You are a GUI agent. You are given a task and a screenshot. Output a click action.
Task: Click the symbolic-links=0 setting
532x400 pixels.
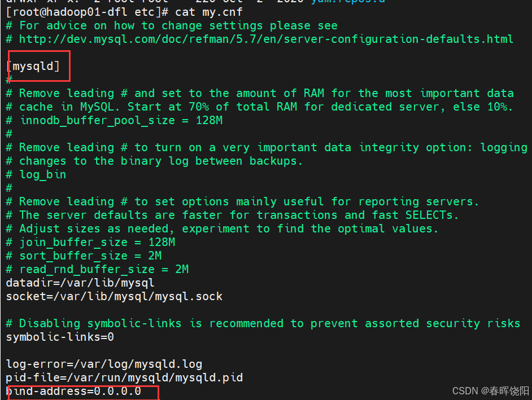pos(60,337)
